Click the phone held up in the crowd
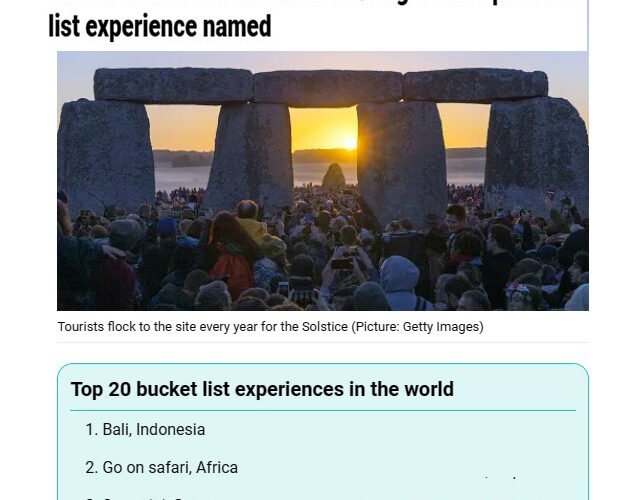Screen dimensions: 640x500 pos(342,264)
